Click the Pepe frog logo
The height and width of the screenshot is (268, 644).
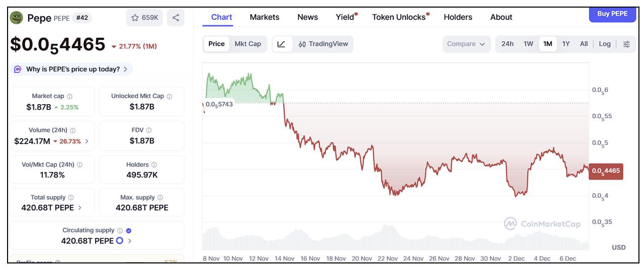(x=17, y=18)
